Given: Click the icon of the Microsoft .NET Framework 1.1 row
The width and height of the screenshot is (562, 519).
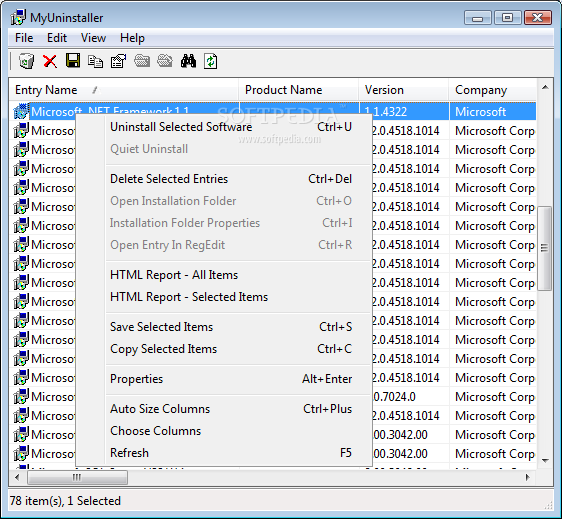Looking at the screenshot, I should click(21, 111).
